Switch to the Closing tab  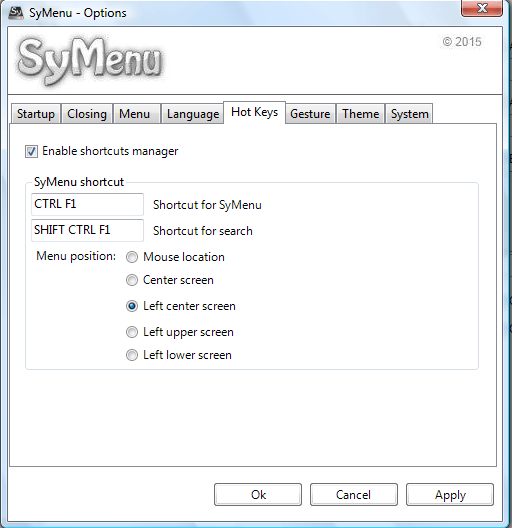pyautogui.click(x=87, y=114)
